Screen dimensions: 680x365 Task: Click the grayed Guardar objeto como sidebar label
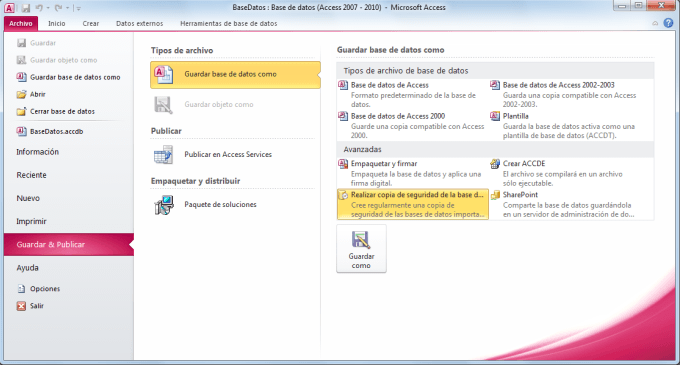click(x=64, y=60)
